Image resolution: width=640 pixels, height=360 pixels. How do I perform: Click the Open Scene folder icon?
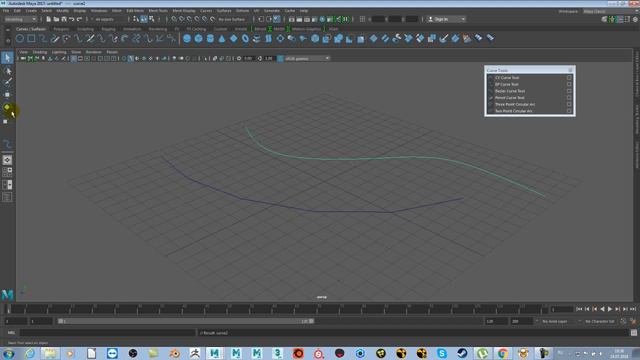(x=56, y=19)
